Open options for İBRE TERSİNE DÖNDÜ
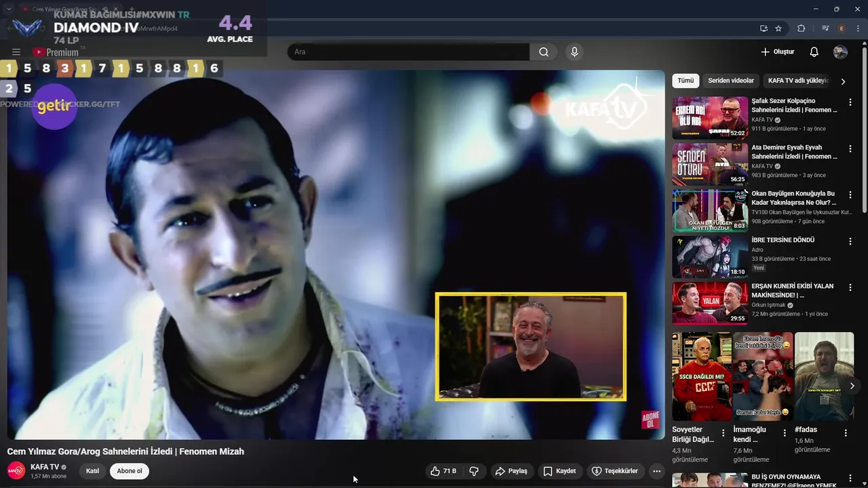Screen dimensions: 868x488 [x=850, y=241]
